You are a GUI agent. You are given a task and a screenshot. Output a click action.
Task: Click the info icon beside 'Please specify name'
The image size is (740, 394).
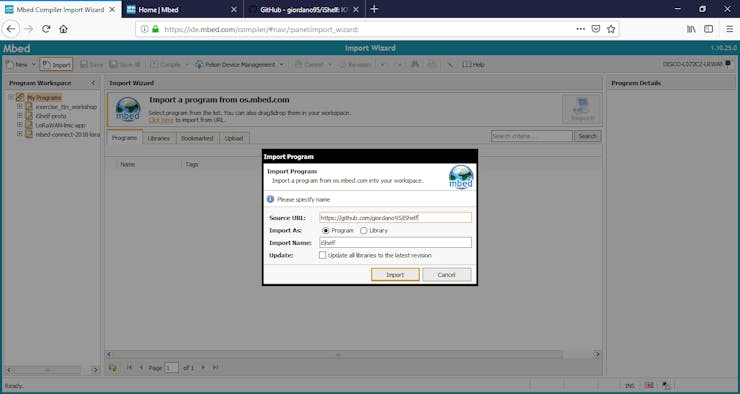click(x=270, y=199)
